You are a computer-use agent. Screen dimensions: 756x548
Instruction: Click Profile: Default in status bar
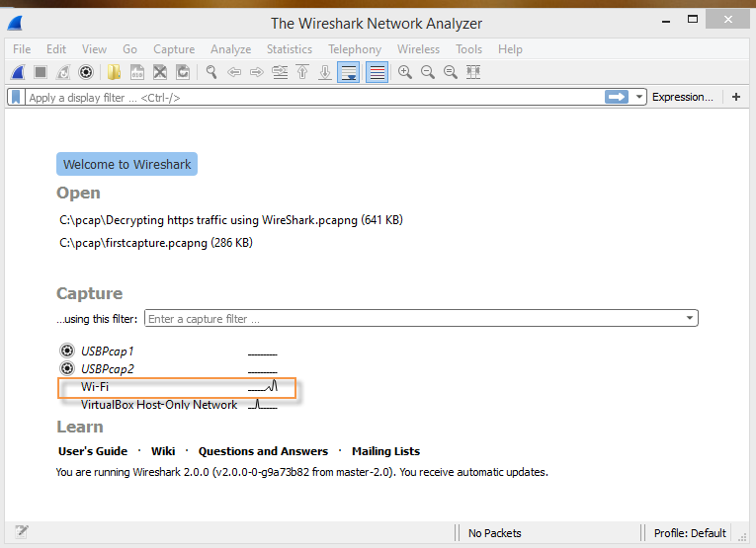(x=690, y=533)
